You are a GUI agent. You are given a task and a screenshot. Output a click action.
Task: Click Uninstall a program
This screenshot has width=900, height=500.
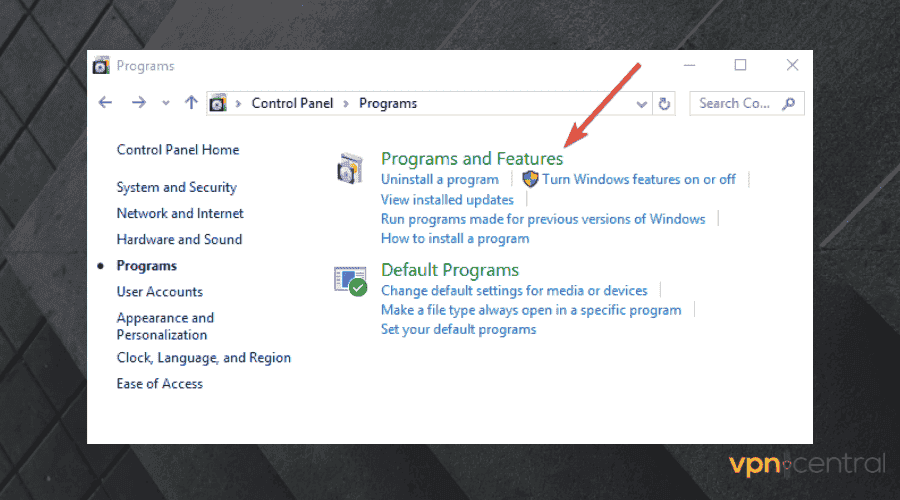point(440,180)
